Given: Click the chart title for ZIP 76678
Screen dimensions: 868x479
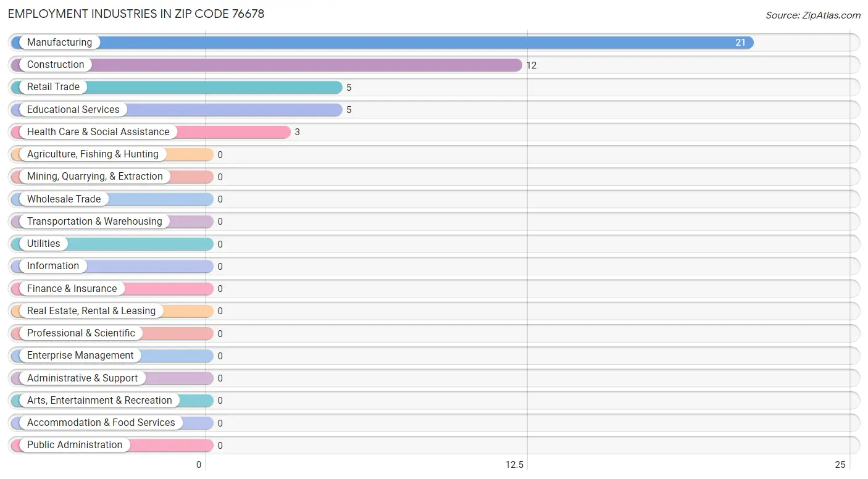Looking at the screenshot, I should click(136, 14).
